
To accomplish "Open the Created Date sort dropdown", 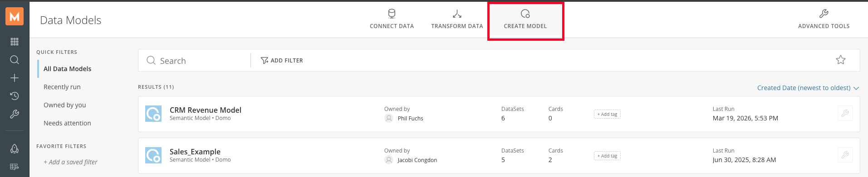I will pos(808,88).
